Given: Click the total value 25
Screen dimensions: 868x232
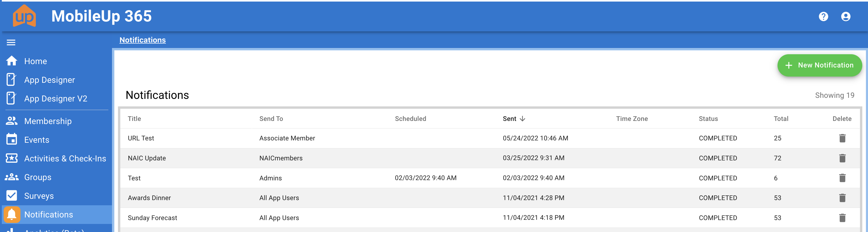Looking at the screenshot, I should coord(777,138).
